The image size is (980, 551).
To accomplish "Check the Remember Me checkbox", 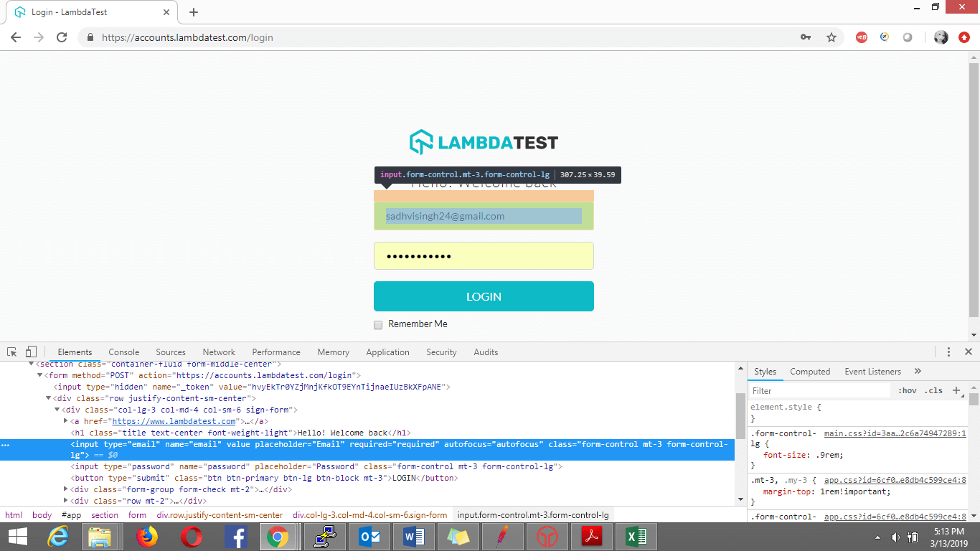I will pos(378,325).
